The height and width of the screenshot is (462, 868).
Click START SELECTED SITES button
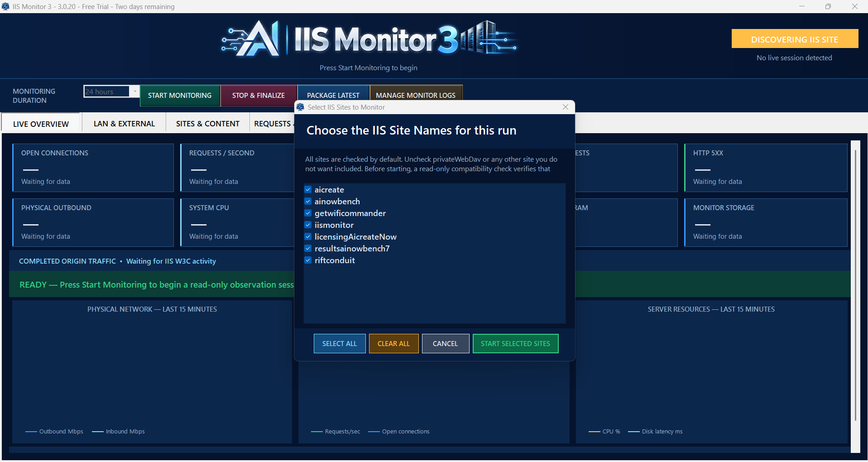(x=515, y=344)
